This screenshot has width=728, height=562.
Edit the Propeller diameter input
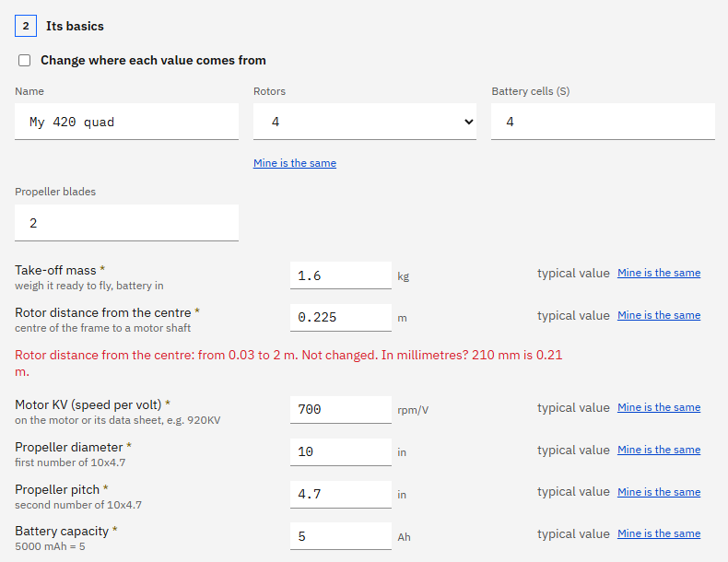[x=341, y=451]
